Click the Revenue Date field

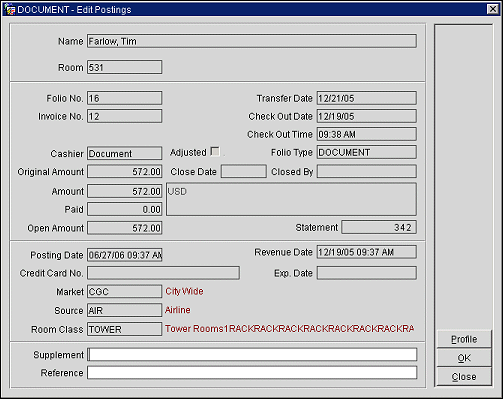click(367, 252)
